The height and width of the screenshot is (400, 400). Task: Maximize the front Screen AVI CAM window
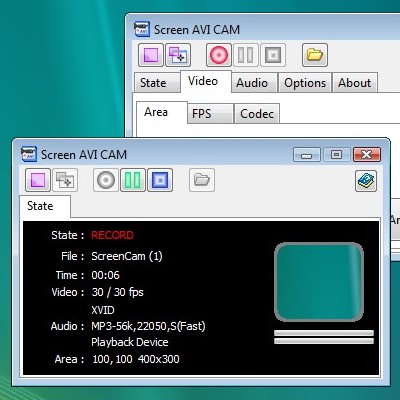336,155
